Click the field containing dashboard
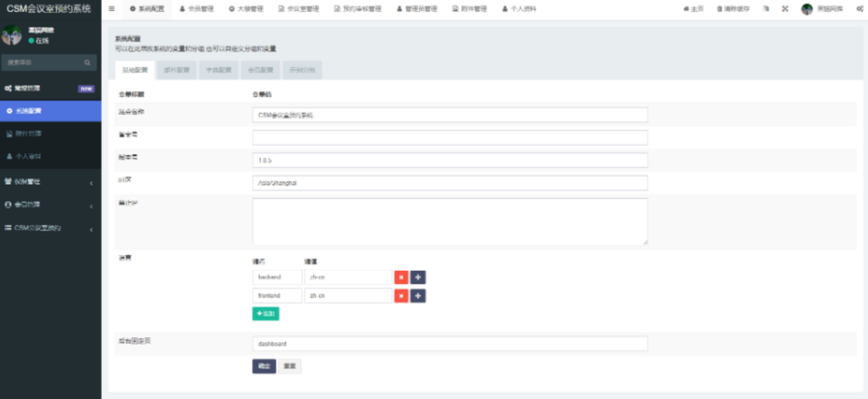This screenshot has width=868, height=399. point(450,344)
